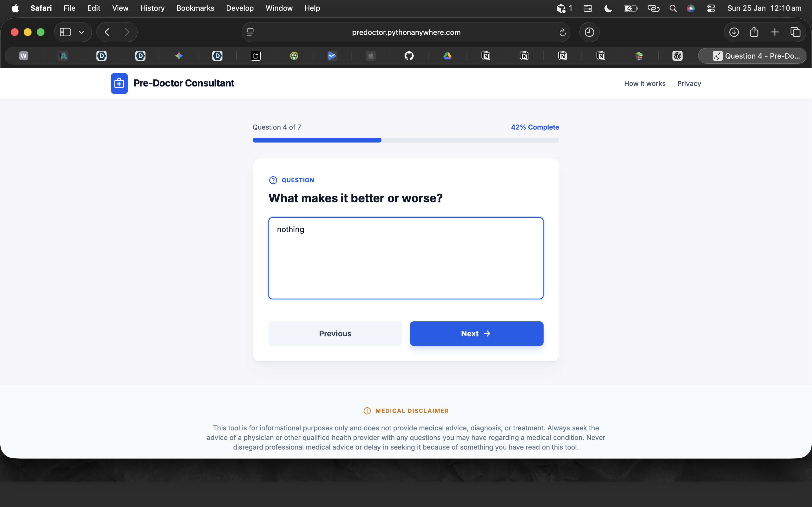This screenshot has height=507, width=812.
Task: Click the Safari reload page icon
Action: pyautogui.click(x=562, y=32)
